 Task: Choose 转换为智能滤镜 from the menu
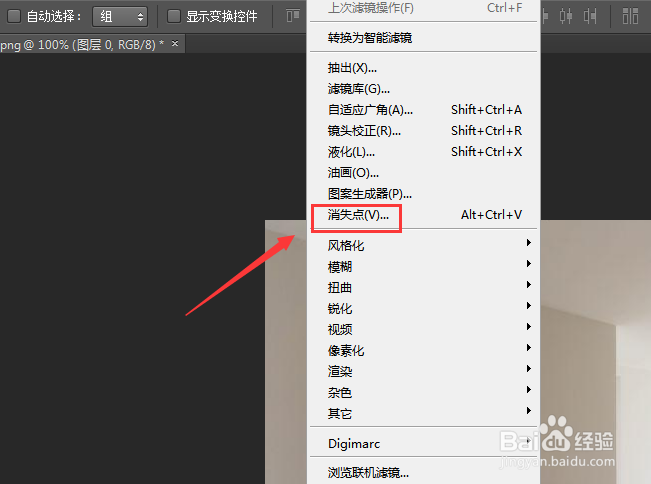point(423,38)
